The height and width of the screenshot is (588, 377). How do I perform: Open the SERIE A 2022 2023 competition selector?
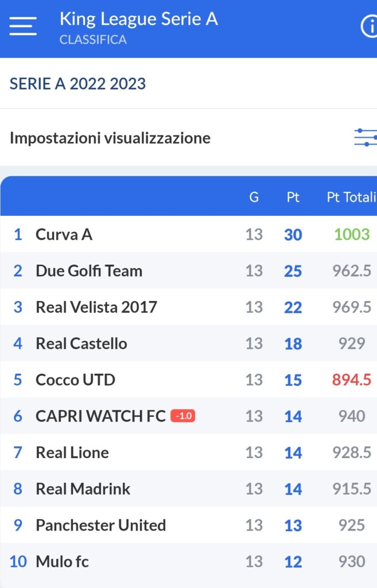78,84
